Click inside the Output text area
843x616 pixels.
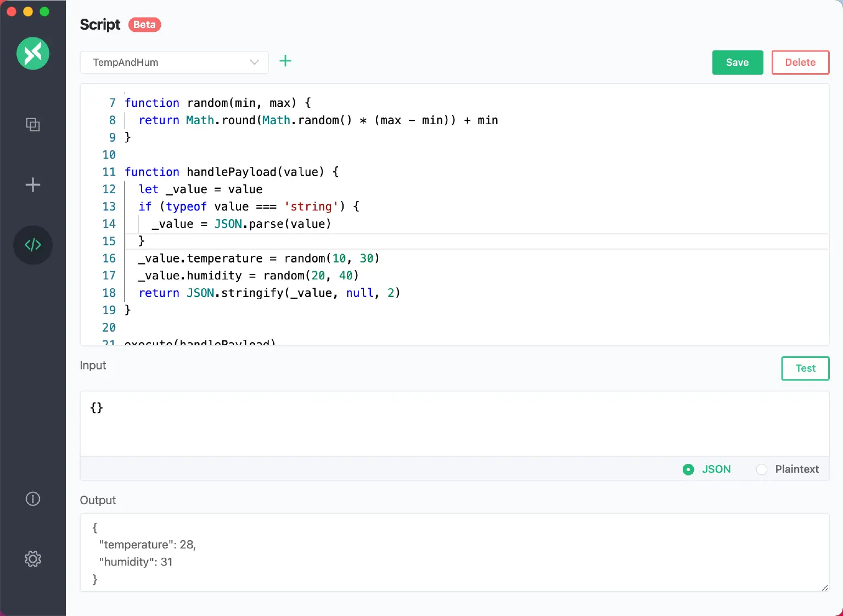pos(454,552)
